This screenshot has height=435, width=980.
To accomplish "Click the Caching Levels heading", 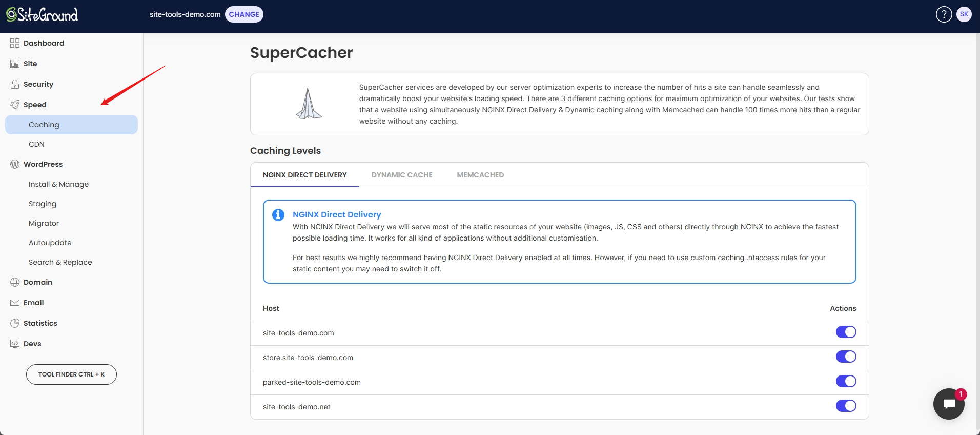I will [285, 151].
